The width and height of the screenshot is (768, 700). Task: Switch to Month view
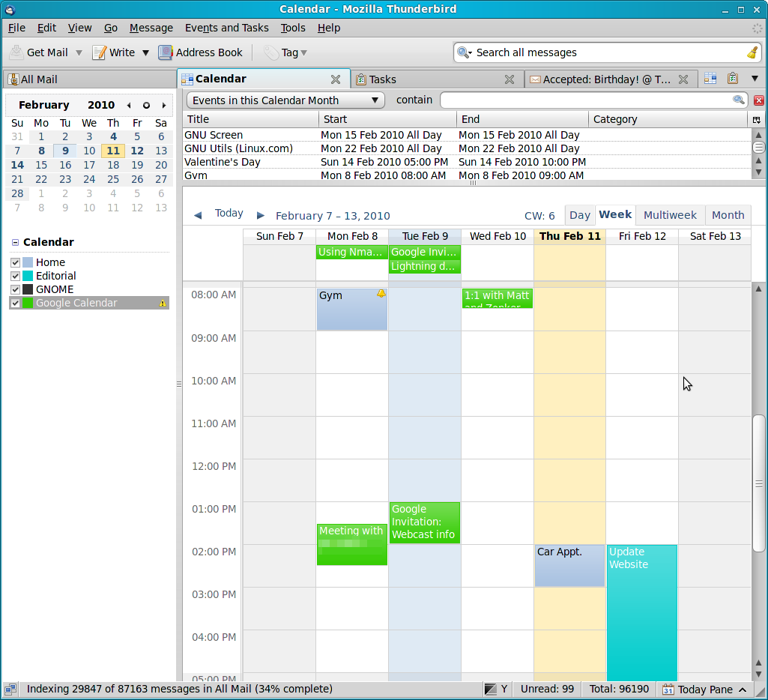(x=728, y=215)
